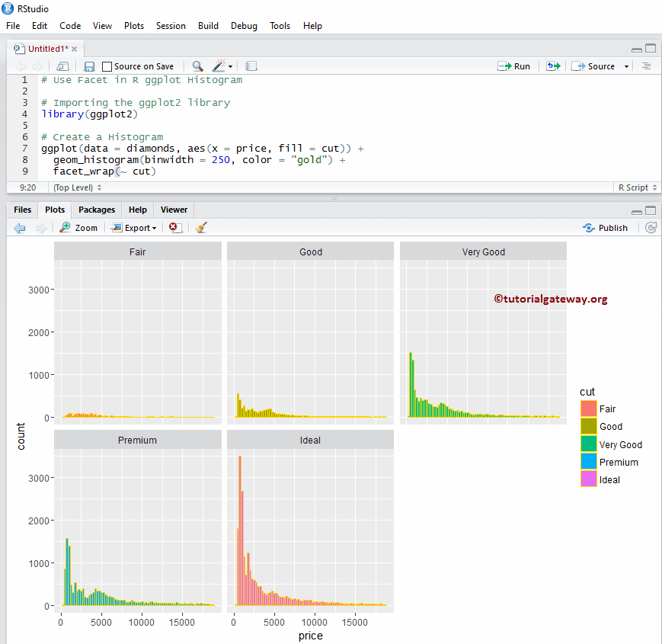Switch to the Packages tab
The image size is (662, 644).
tap(96, 210)
